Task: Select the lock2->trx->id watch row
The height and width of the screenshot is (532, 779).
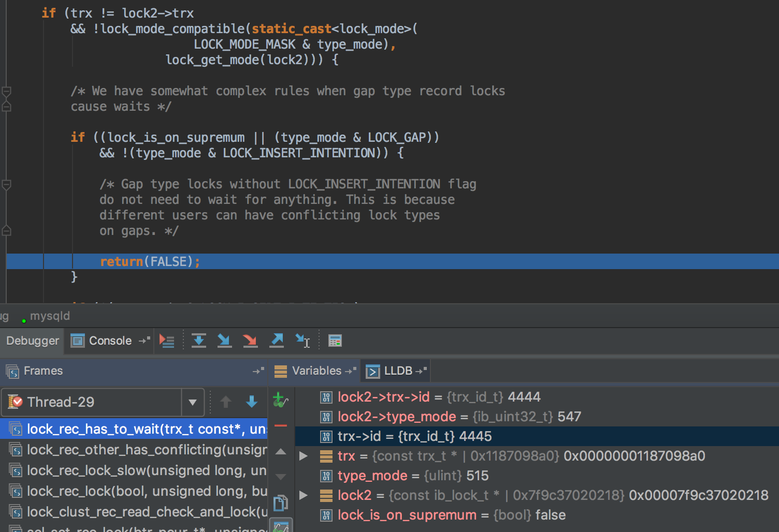Action: tap(537, 397)
